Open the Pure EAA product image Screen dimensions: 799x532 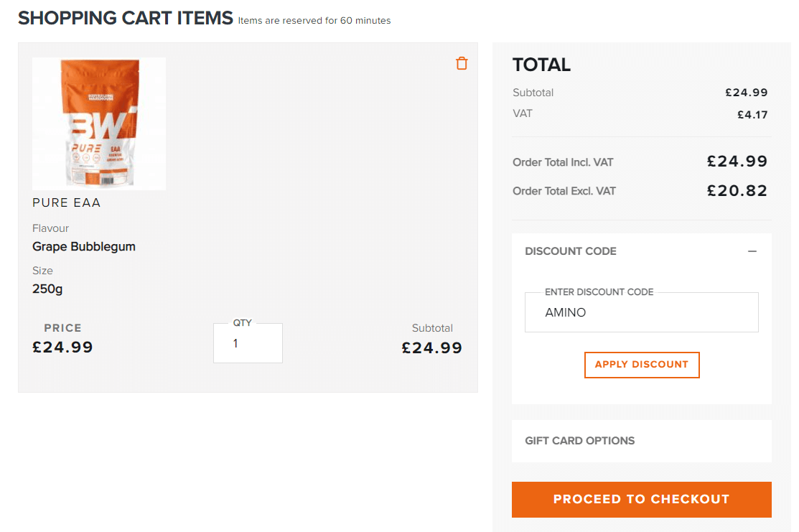(99, 123)
